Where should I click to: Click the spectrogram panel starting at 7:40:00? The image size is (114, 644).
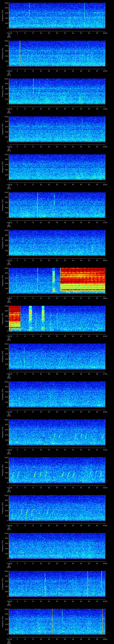[57, 357]
